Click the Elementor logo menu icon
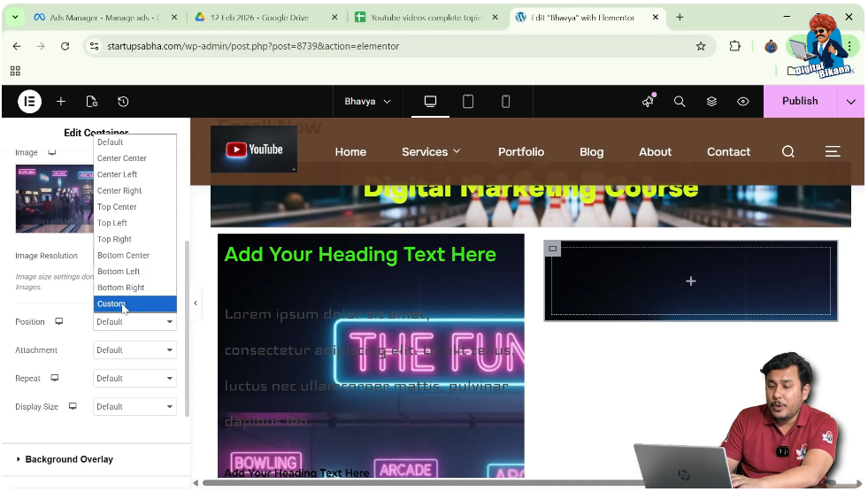Screen dimensions: 868x492 click(29, 102)
